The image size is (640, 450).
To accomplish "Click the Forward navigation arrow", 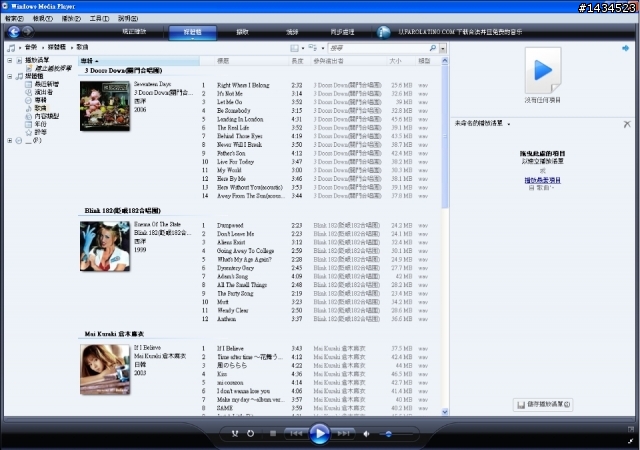I will [28, 32].
